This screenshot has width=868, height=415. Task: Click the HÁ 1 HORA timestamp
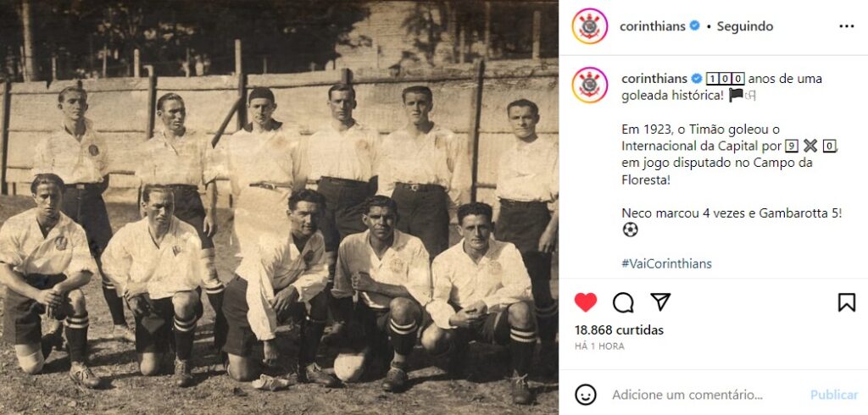(599, 346)
